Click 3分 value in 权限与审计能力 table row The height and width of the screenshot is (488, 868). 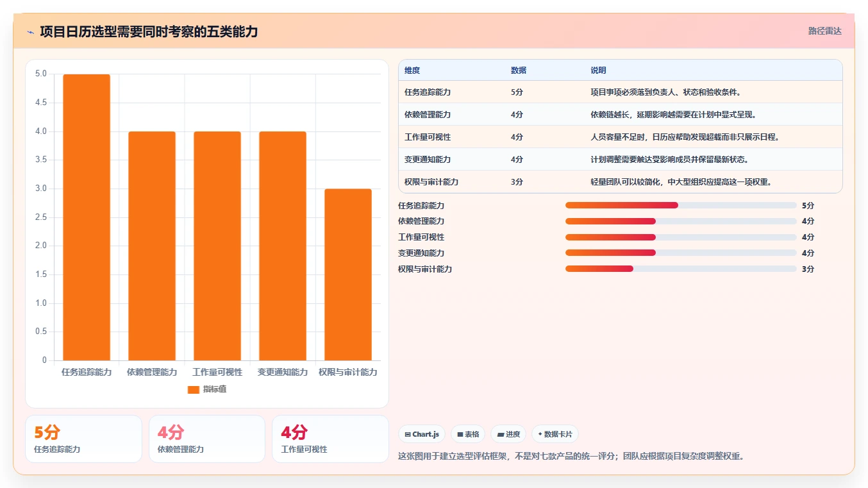517,182
